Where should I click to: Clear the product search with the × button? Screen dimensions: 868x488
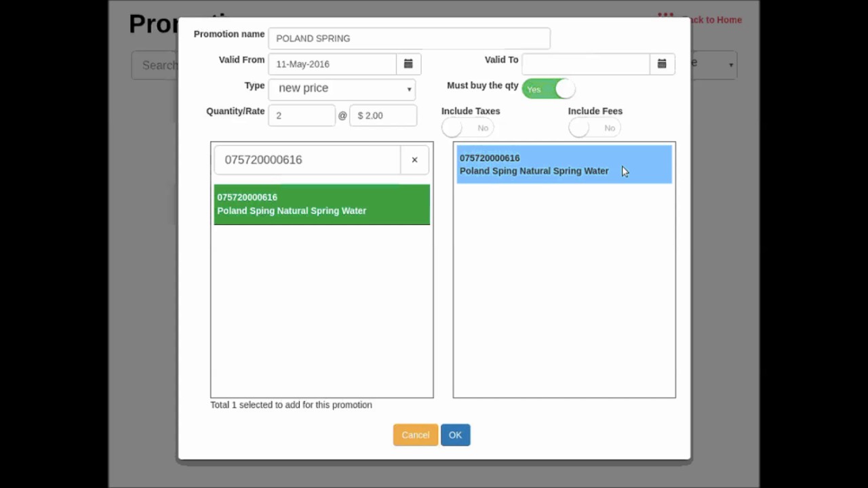click(x=414, y=160)
